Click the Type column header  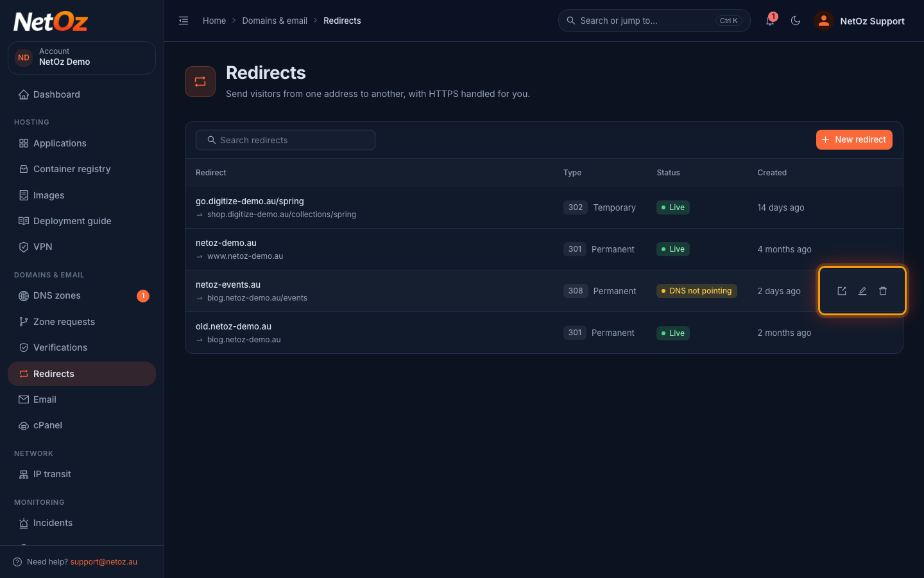click(x=572, y=173)
